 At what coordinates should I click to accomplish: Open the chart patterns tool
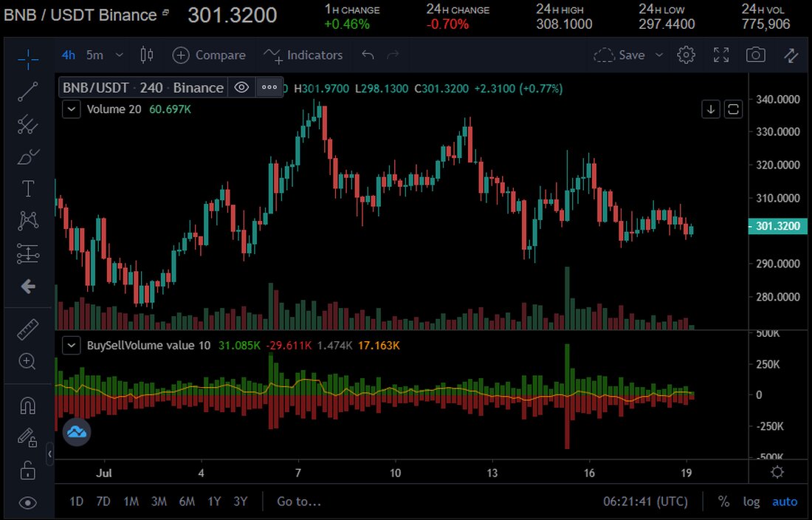28,221
